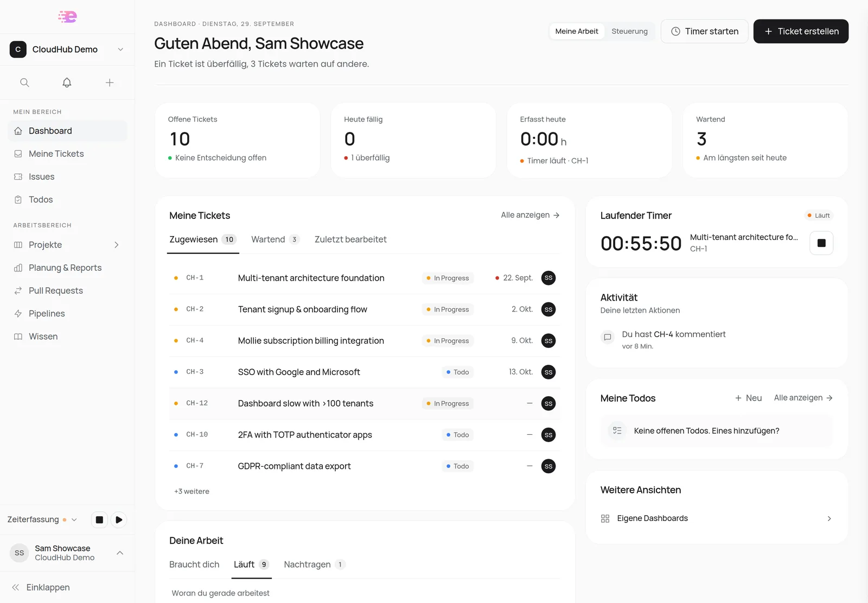The height and width of the screenshot is (603, 868).
Task: Open Sam Showcase user menu
Action: [67, 553]
